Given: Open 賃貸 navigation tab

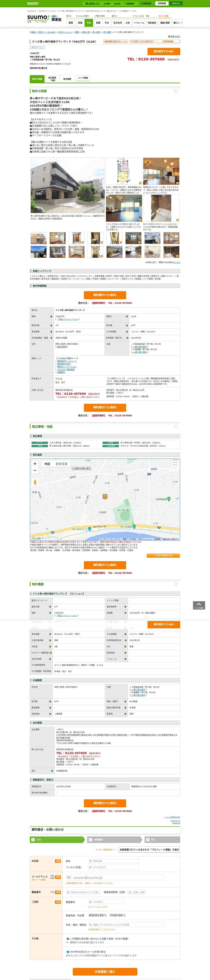Looking at the screenshot, I should point(70,23).
